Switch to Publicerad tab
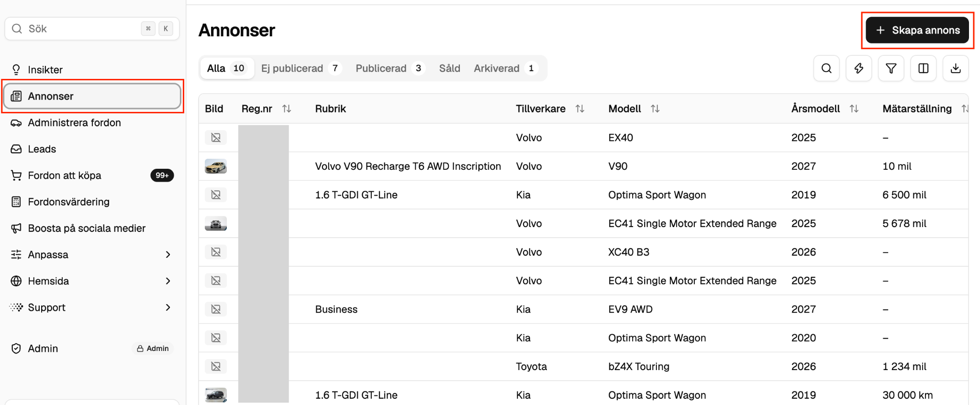The image size is (980, 405). tap(390, 68)
